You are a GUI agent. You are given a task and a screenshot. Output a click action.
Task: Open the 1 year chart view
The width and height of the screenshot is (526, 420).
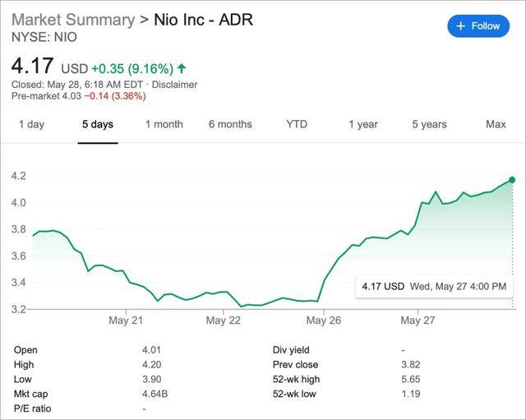(x=362, y=124)
